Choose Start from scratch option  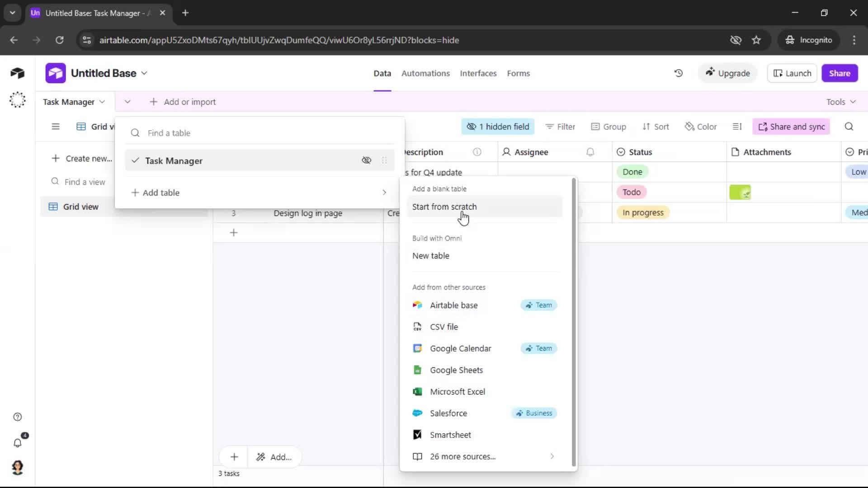click(484, 206)
